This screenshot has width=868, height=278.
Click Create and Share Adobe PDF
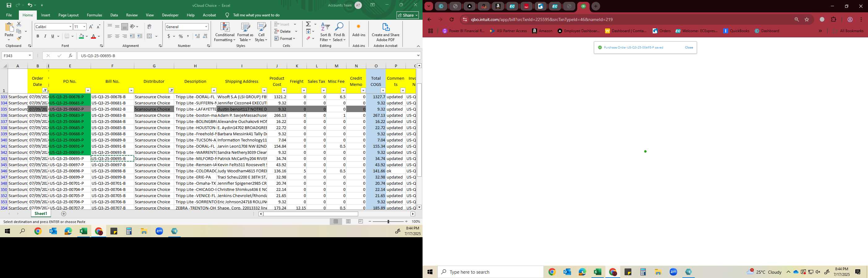(385, 32)
